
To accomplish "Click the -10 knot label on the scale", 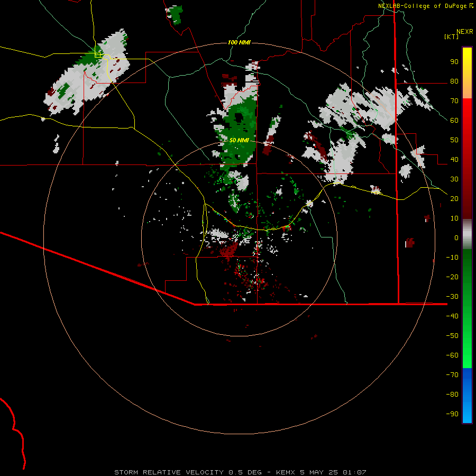I will click(x=452, y=258).
